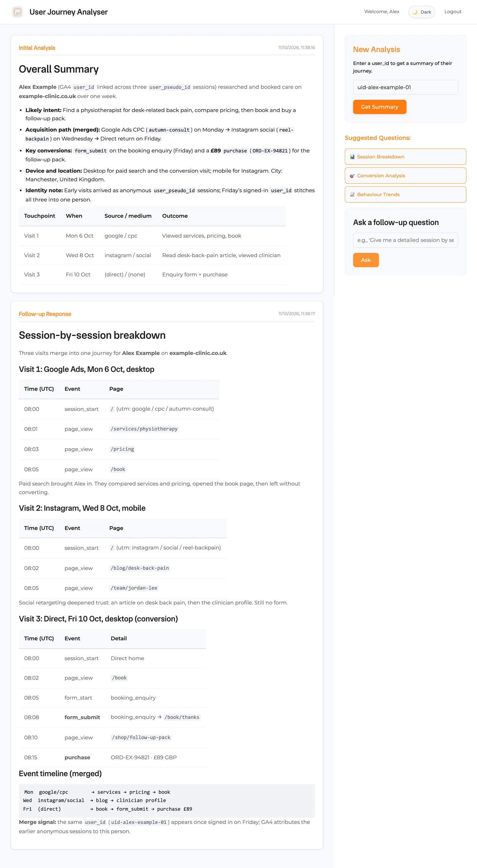This screenshot has width=477, height=868.
Task: Click the timestamp 11/10/2026, 11:38:16
Action: click(x=296, y=47)
